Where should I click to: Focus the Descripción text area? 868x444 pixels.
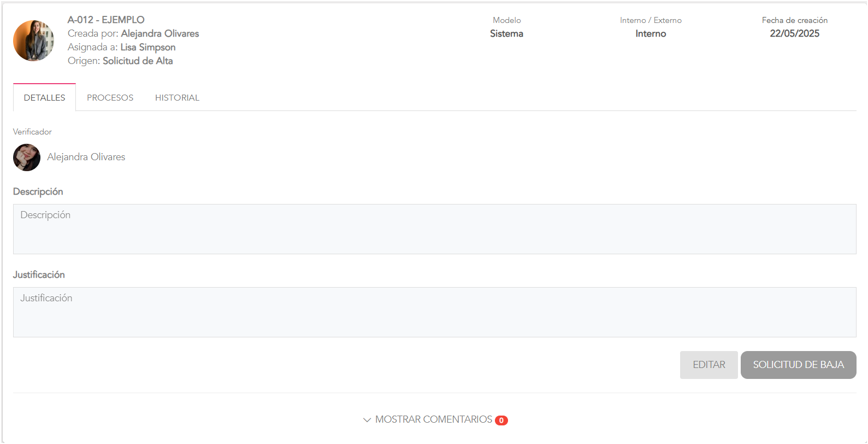434,229
